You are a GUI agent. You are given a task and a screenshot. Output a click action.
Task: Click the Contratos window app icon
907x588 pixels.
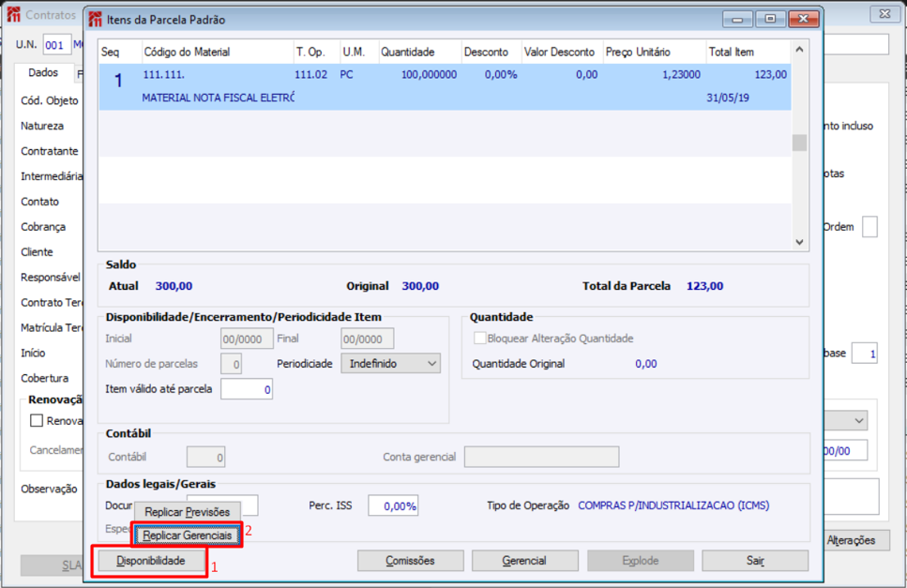coord(14,14)
